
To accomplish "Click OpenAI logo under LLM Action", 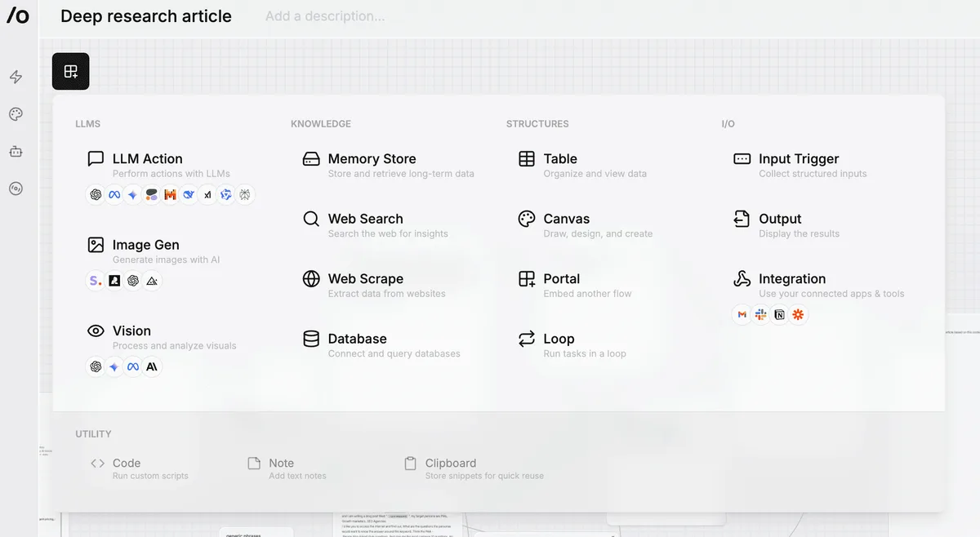I will 96,195.
